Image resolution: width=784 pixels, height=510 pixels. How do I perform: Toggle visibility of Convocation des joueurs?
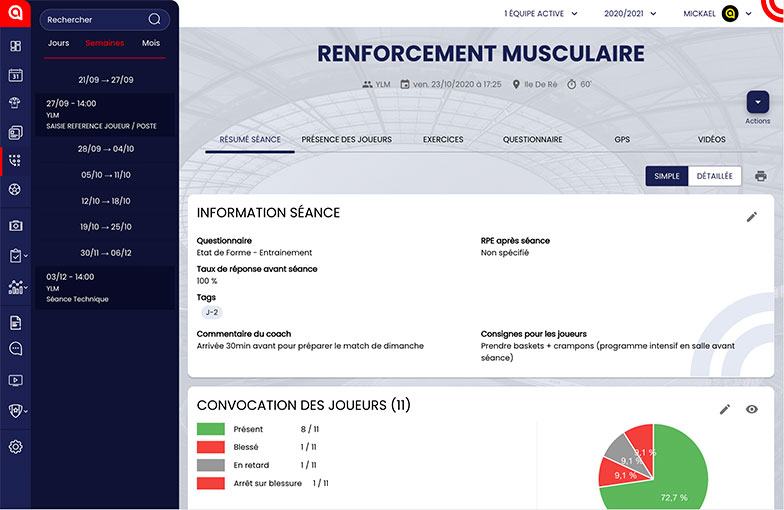pyautogui.click(x=752, y=409)
